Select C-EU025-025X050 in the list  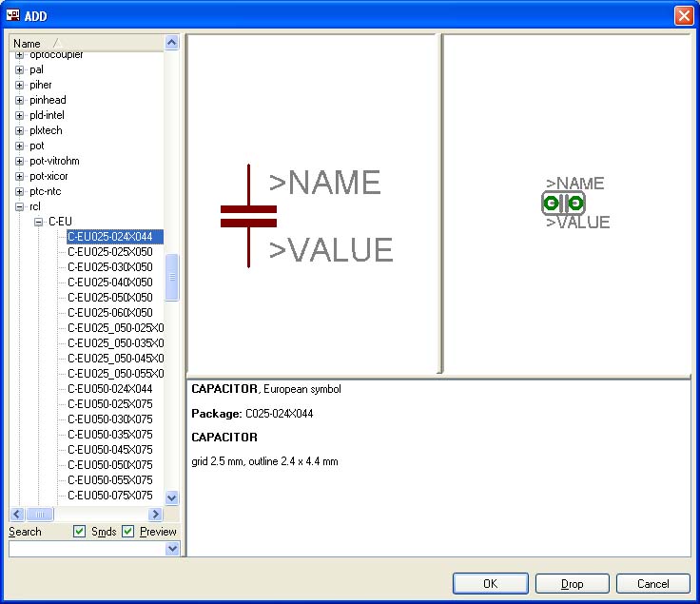click(x=109, y=252)
